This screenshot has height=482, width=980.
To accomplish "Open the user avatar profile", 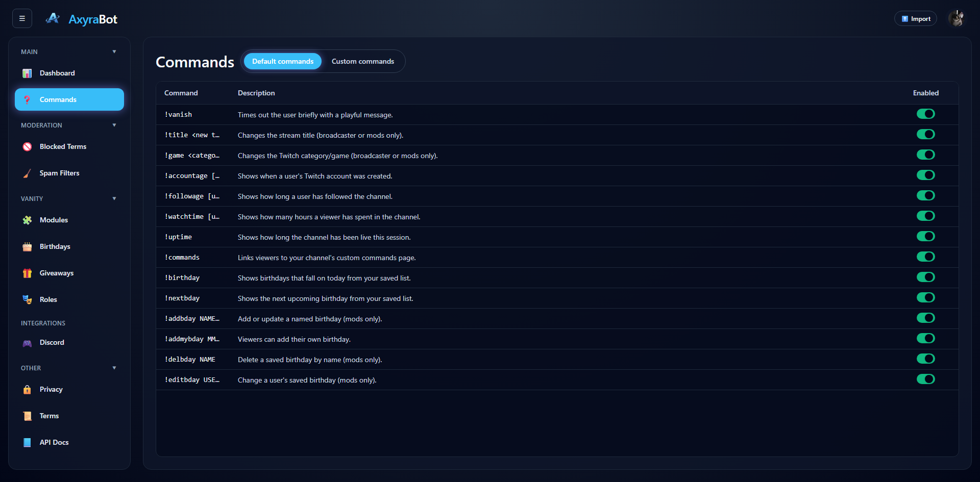I will coord(956,18).
